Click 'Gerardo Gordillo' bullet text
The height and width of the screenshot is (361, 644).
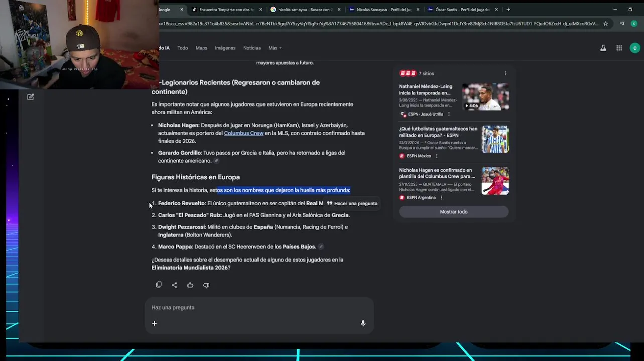click(x=179, y=153)
